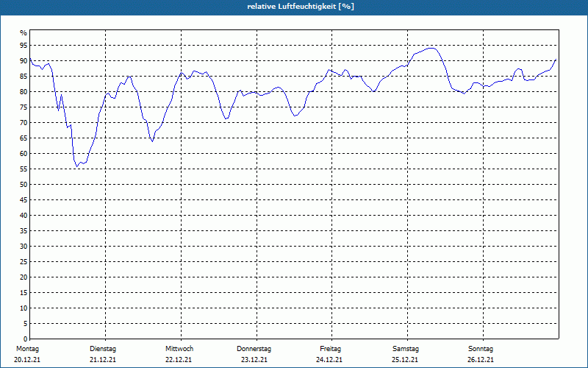Click the date label 24.12.21
The width and height of the screenshot is (588, 368).
pos(329,360)
